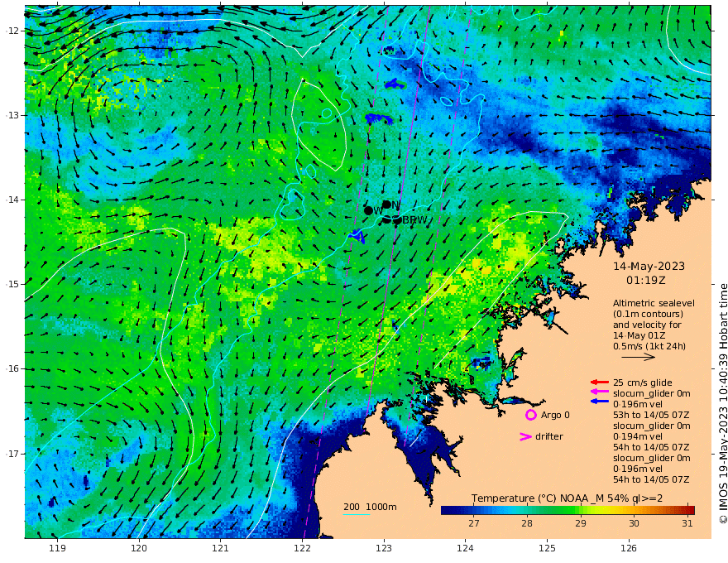Screen dimensions: 728x563
Task: Click the BRW station label
Action: 414,220
